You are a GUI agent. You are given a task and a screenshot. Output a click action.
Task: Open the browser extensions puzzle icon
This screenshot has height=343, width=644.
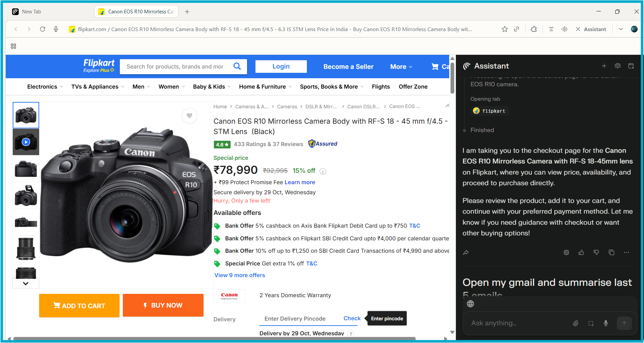pyautogui.click(x=534, y=29)
